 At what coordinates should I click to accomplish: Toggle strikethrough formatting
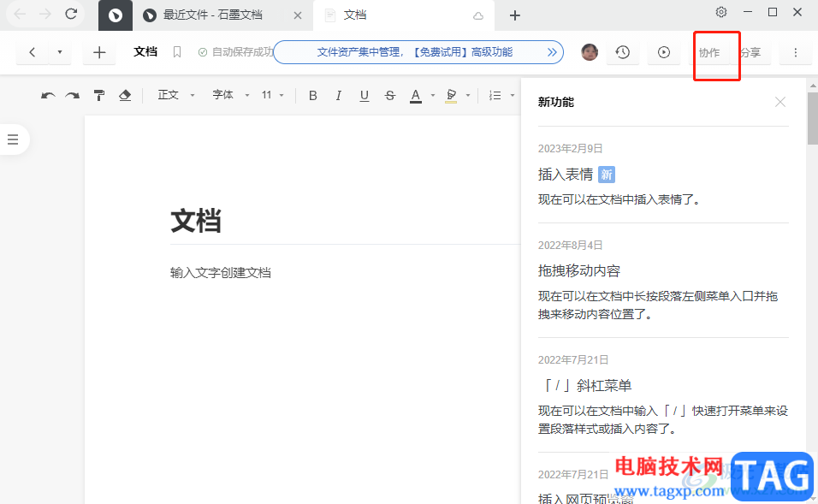(x=390, y=96)
